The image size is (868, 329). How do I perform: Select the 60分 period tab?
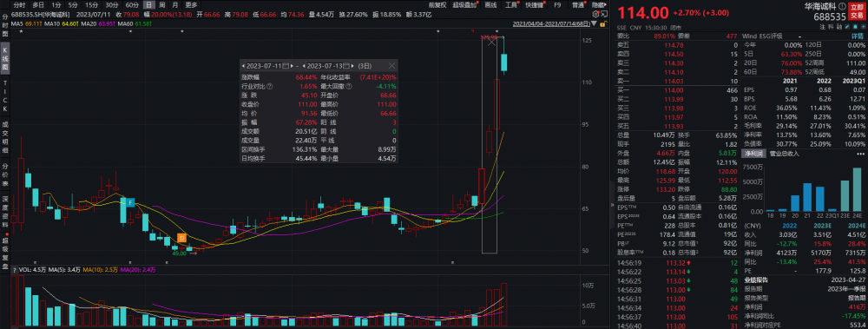[x=132, y=4]
